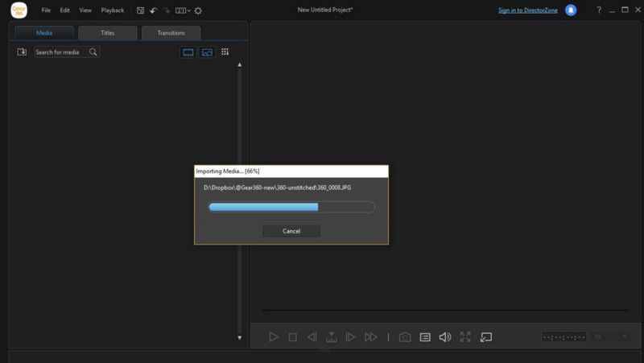Click the file path 360_0008.JPG text
This screenshot has height=363, width=644.
(x=277, y=188)
